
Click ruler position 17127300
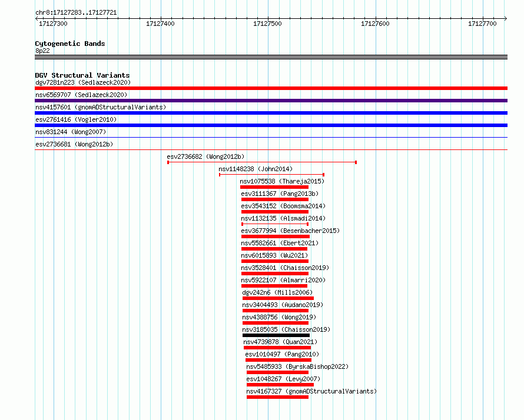53,24
